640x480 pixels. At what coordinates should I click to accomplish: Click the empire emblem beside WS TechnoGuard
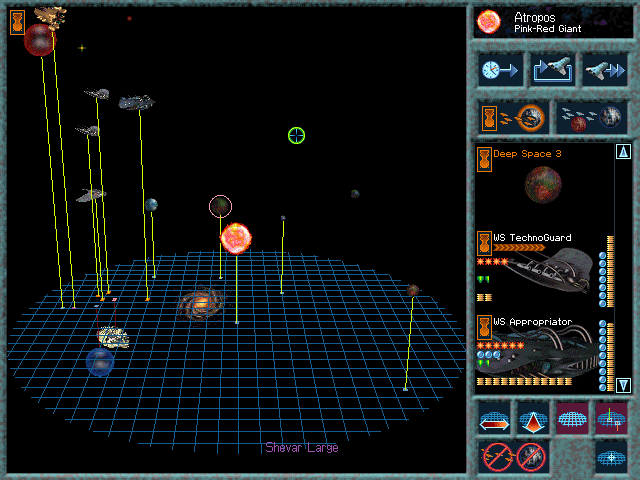(x=484, y=244)
